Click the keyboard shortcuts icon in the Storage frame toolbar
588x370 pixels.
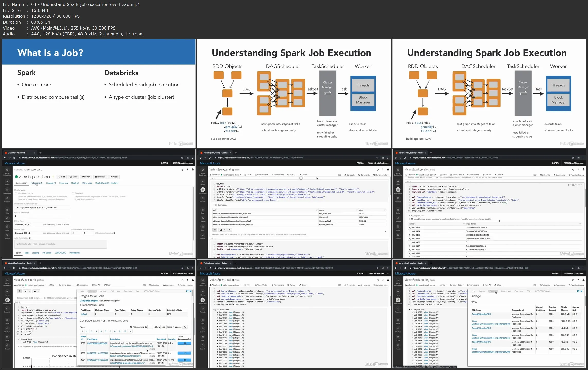click(535, 285)
